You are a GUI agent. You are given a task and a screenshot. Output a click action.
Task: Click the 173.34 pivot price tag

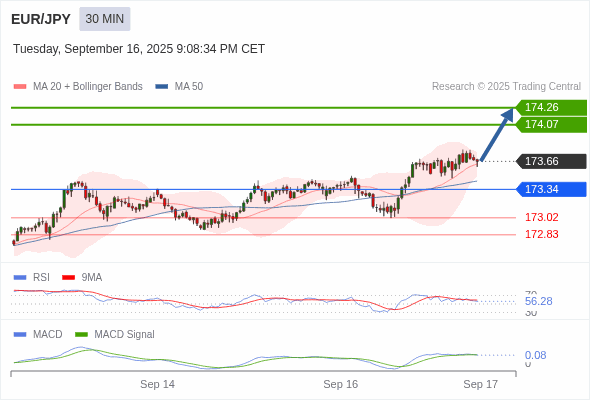pos(551,189)
